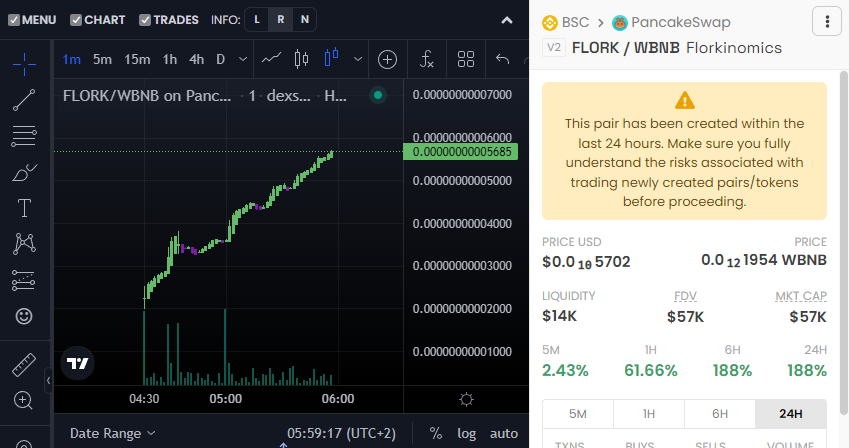Toggle percent scale mode

pos(435,433)
